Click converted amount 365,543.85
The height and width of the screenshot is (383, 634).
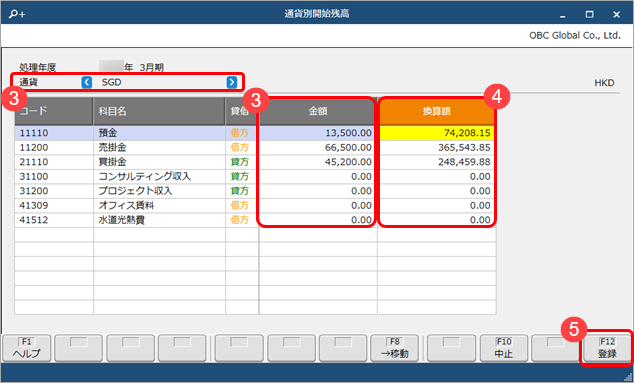[437, 148]
